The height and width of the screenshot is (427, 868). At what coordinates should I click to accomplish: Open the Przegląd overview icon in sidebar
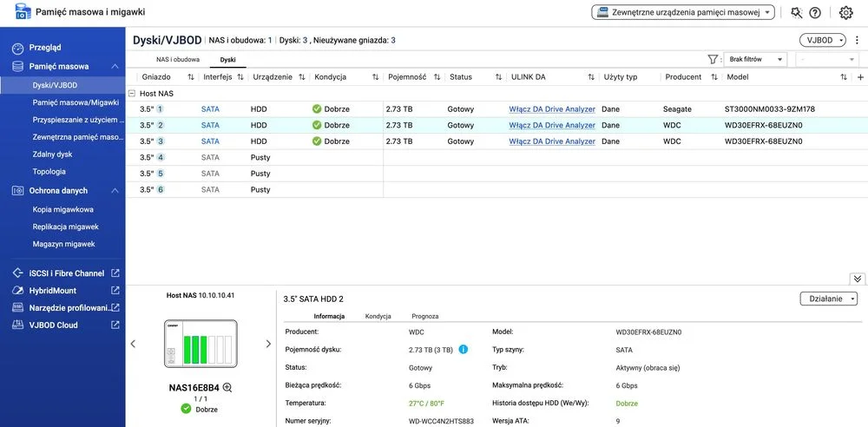[x=18, y=49]
